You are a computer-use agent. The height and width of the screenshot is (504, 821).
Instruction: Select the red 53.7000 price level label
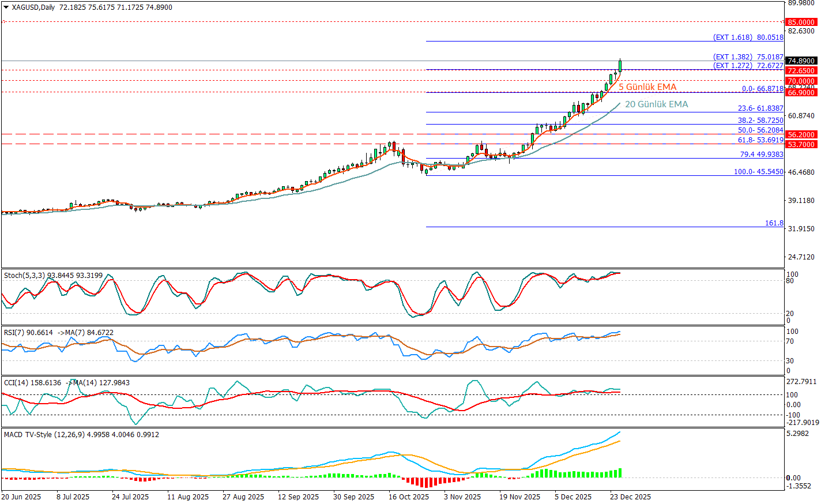pos(801,144)
